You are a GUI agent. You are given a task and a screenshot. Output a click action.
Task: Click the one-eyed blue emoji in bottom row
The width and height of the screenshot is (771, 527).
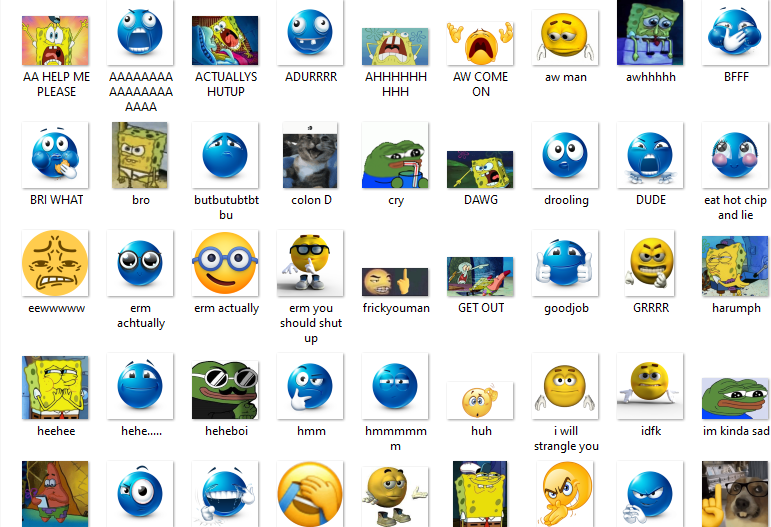[140, 494]
